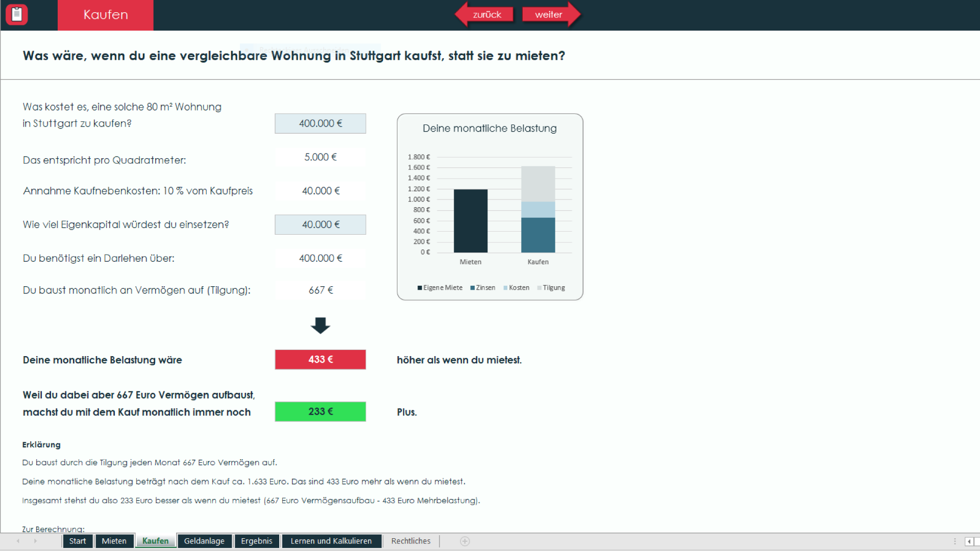Click the Kosten segment of Kaufen bar
980x551 pixels.
538,210
